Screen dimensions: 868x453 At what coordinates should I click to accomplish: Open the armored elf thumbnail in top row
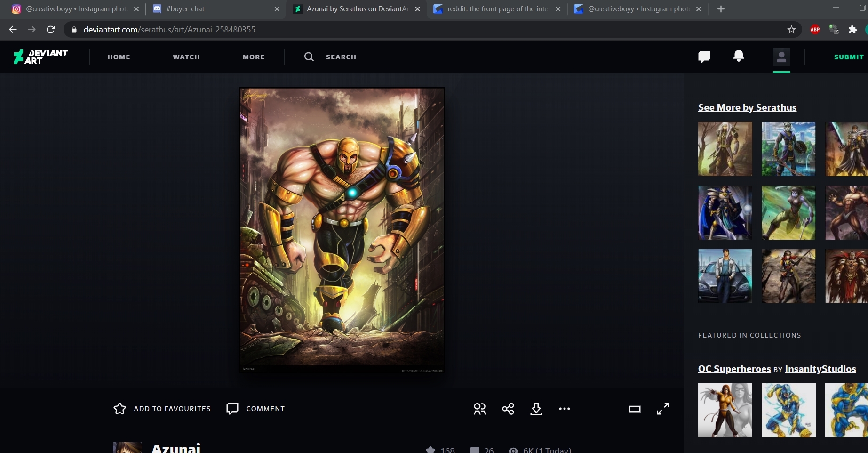click(x=725, y=149)
